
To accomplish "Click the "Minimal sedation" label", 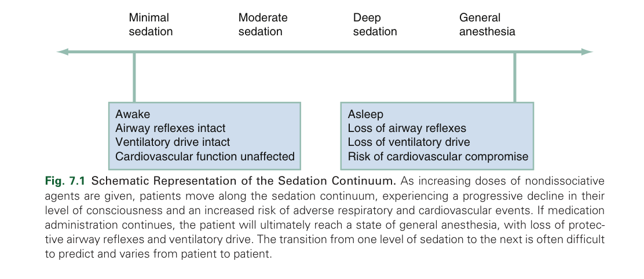I will pos(151,25).
